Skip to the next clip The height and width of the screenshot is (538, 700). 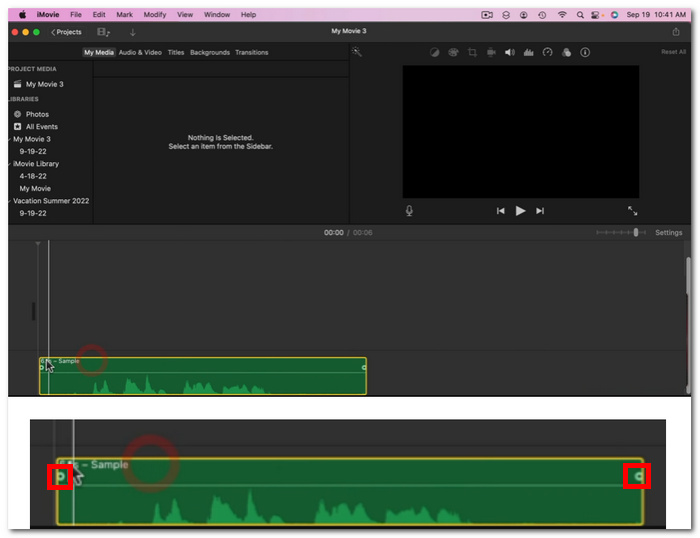pyautogui.click(x=540, y=211)
